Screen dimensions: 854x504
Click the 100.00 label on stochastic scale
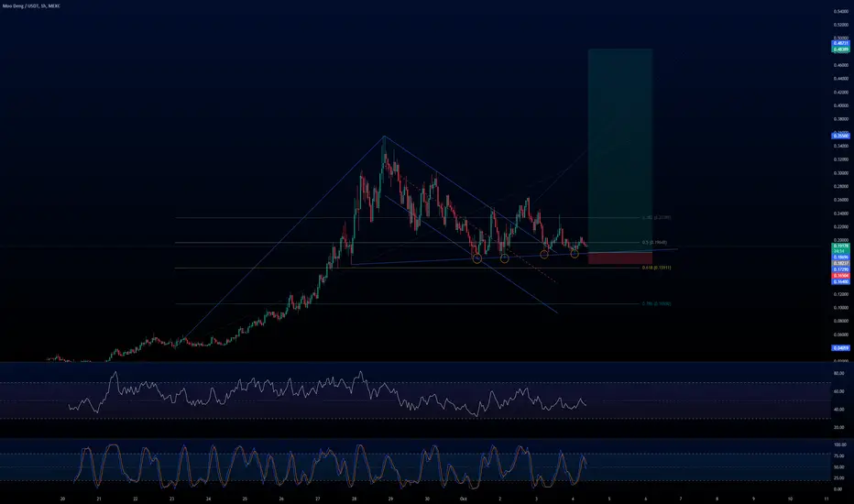tap(839, 444)
